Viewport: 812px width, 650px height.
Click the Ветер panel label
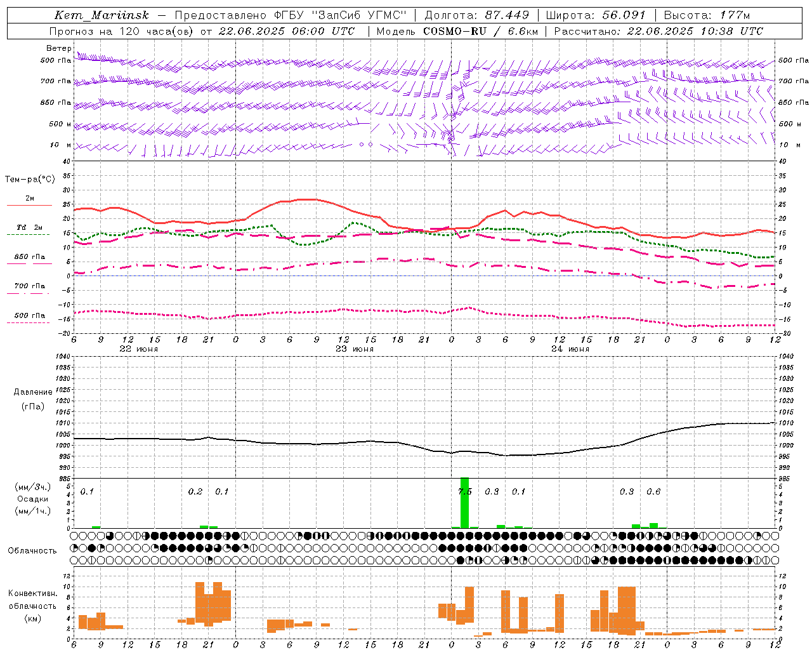point(58,48)
